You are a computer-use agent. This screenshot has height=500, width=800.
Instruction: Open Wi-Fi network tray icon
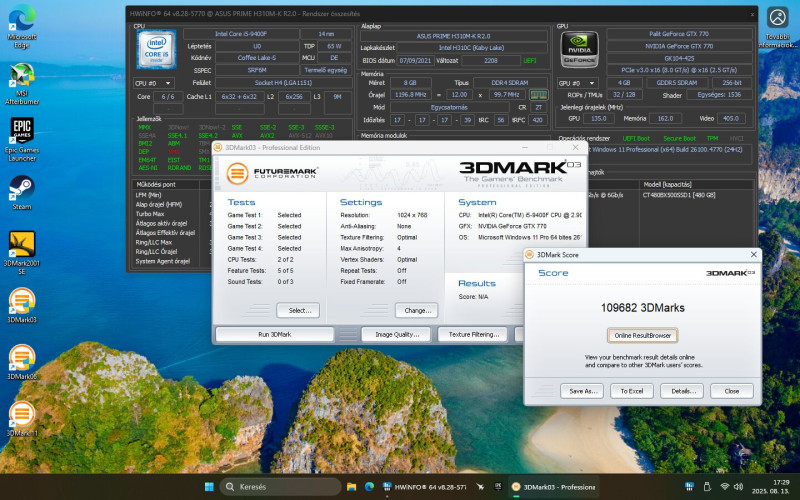pyautogui.click(x=724, y=486)
